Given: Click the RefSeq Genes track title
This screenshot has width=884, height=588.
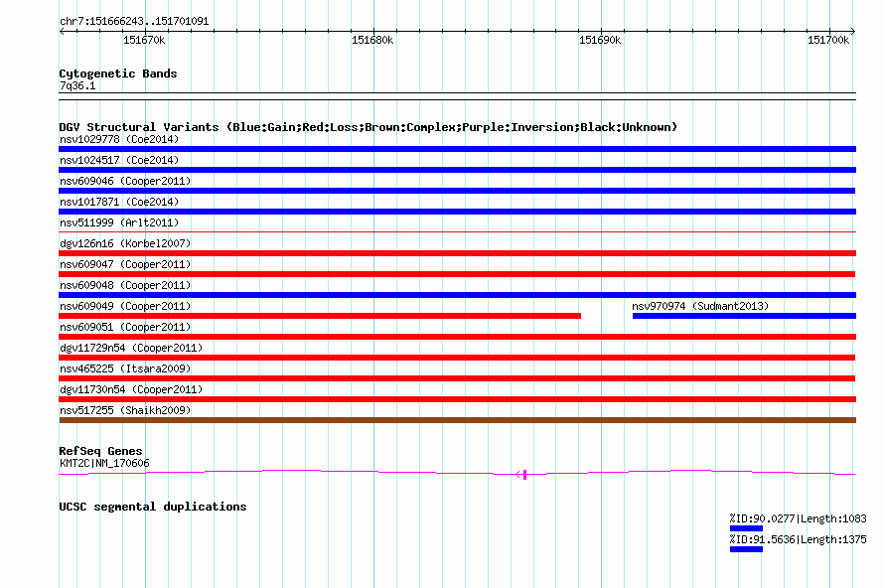Looking at the screenshot, I should 100,451.
